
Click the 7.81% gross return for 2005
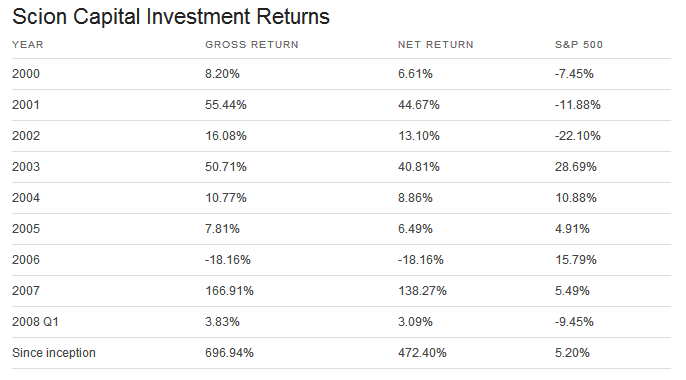pyautogui.click(x=222, y=229)
